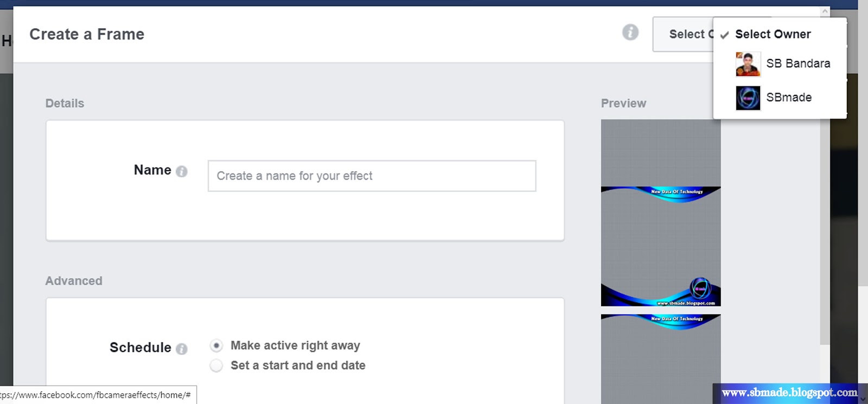The height and width of the screenshot is (404, 868).
Task: Select the Make active right away option
Action: point(216,345)
